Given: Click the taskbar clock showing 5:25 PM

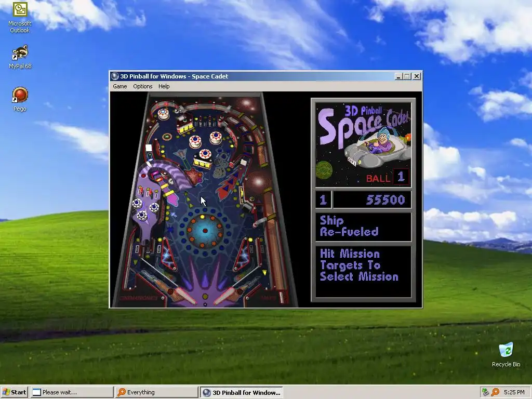Looking at the screenshot, I should coord(514,392).
